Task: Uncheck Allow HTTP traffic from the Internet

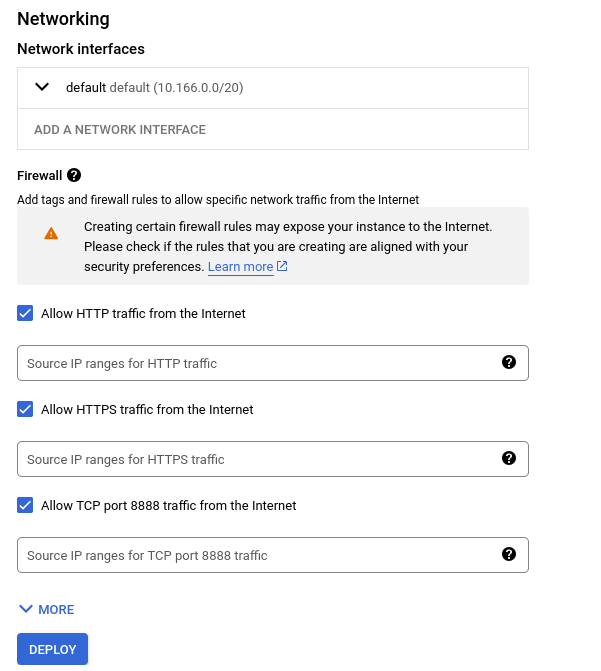Action: (25, 313)
